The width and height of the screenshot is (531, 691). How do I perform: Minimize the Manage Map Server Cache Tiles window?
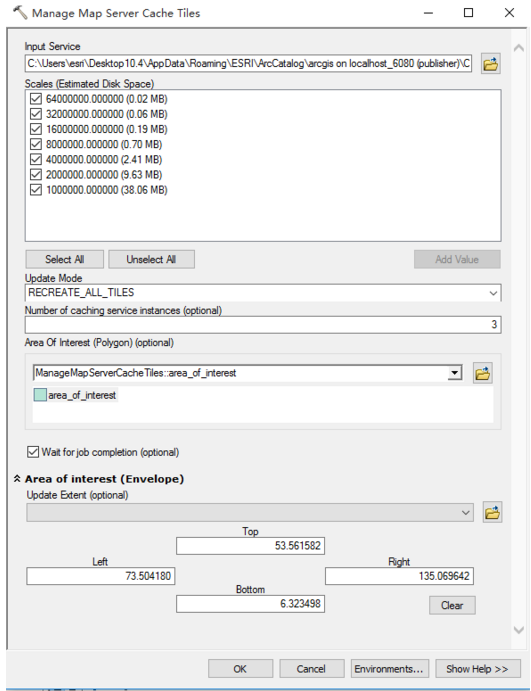point(428,13)
